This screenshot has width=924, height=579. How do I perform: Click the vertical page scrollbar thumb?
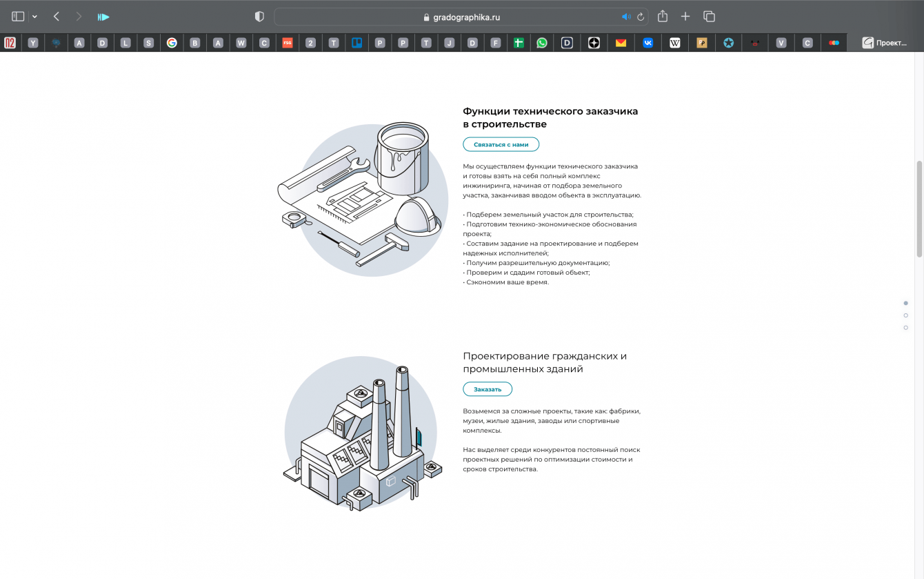[x=919, y=209]
